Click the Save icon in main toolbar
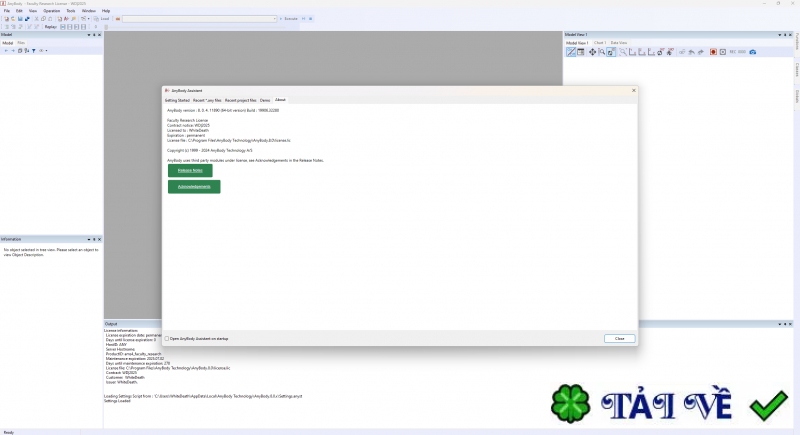Image resolution: width=800 pixels, height=435 pixels. pyautogui.click(x=20, y=19)
